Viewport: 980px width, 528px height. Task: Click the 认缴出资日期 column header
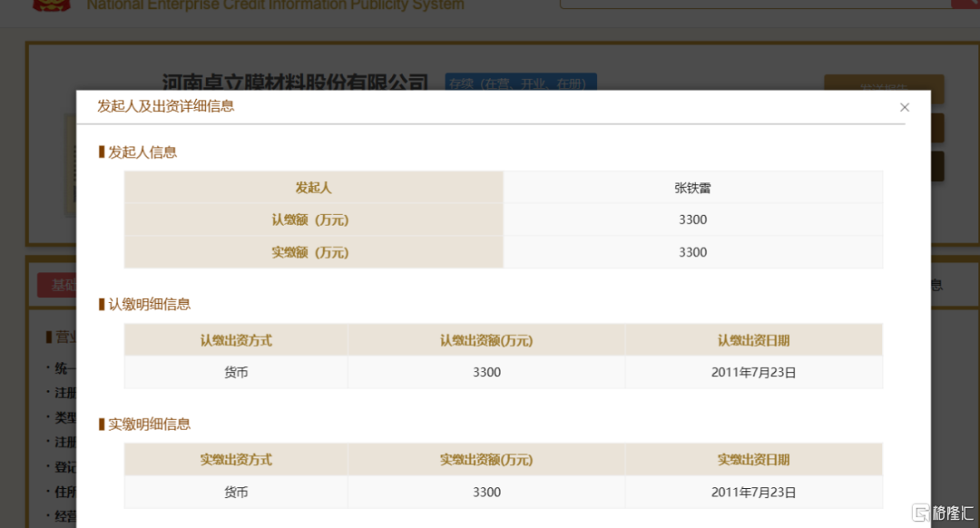tap(754, 340)
